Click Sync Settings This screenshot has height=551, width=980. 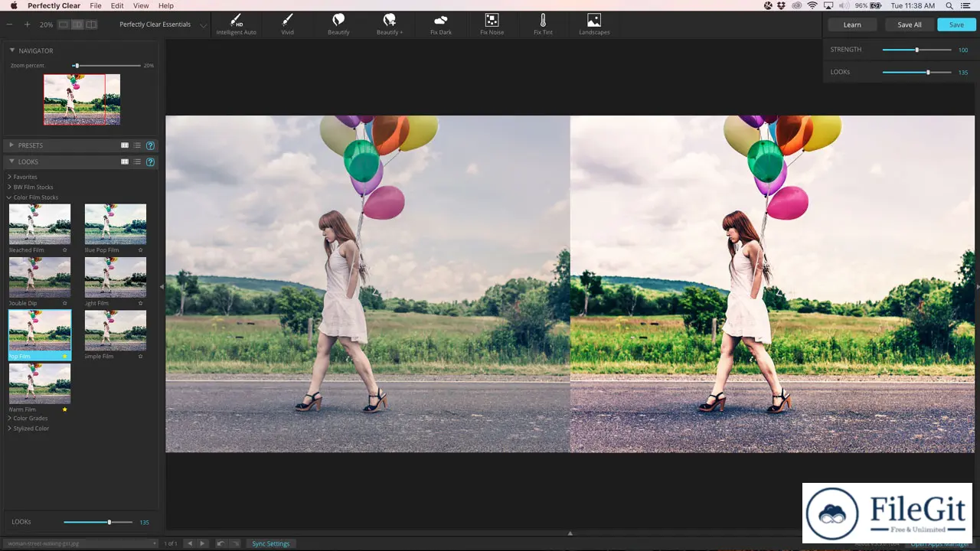click(271, 543)
